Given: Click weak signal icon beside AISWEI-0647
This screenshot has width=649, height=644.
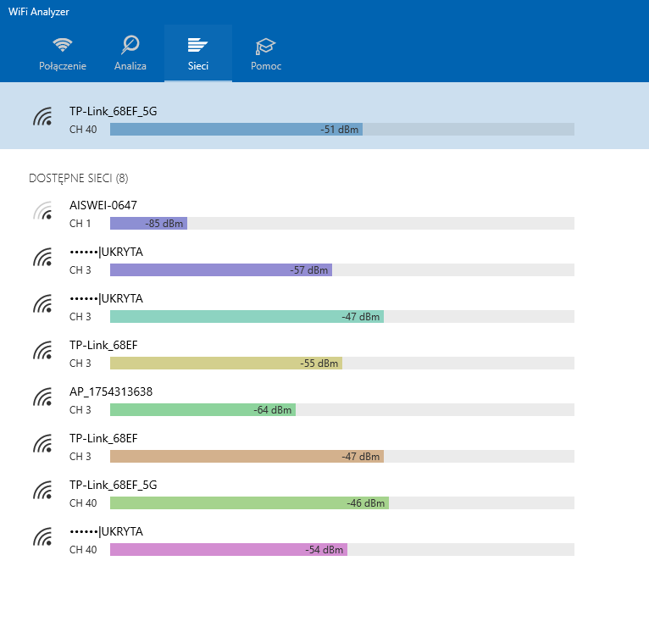Looking at the screenshot, I should [43, 210].
